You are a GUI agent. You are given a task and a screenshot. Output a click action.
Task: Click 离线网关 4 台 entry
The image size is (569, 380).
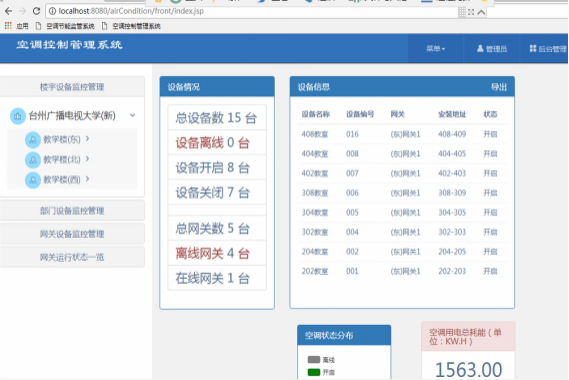[217, 253]
